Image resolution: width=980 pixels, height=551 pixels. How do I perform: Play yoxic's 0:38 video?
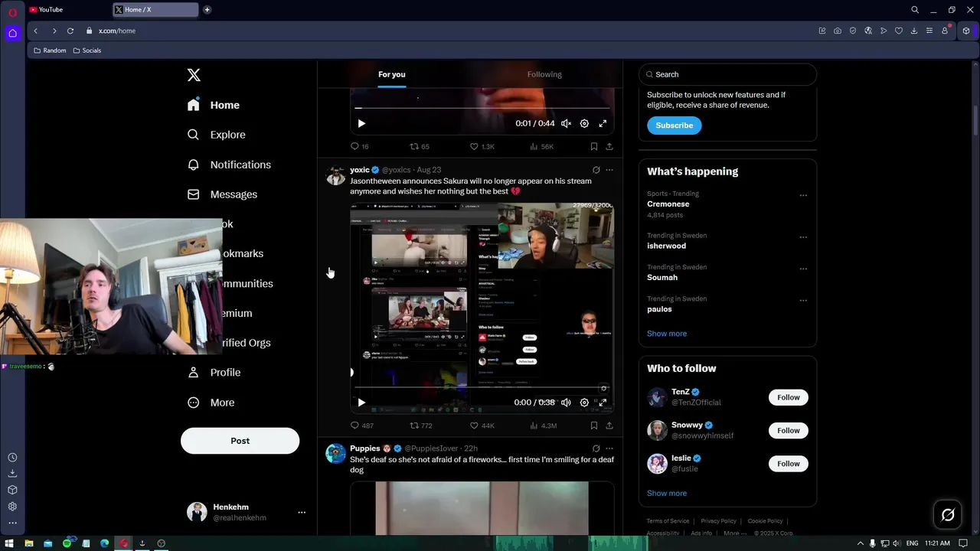[361, 403]
